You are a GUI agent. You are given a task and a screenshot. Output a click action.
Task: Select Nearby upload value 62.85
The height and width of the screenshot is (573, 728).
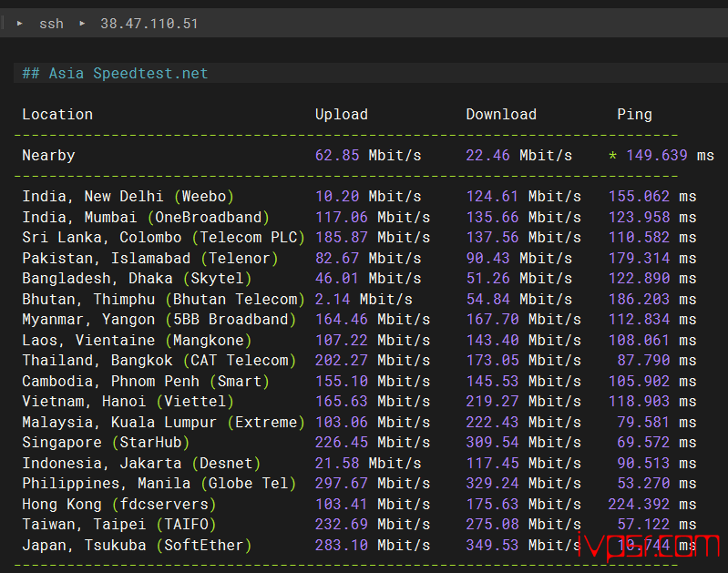pyautogui.click(x=337, y=155)
